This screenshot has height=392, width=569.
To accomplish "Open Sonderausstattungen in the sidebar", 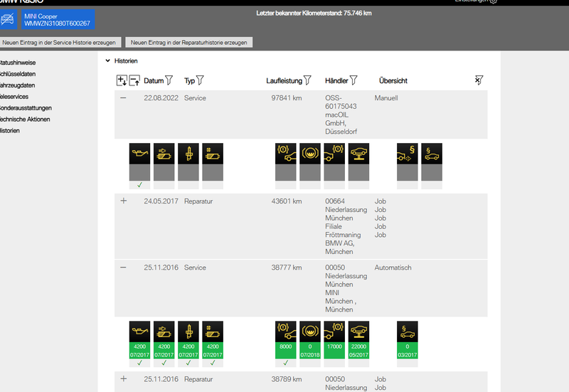I will (x=26, y=108).
